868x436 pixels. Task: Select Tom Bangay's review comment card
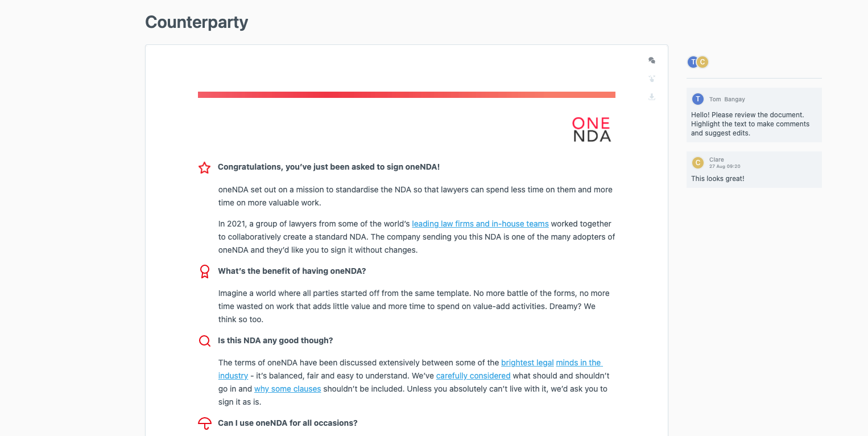(754, 114)
